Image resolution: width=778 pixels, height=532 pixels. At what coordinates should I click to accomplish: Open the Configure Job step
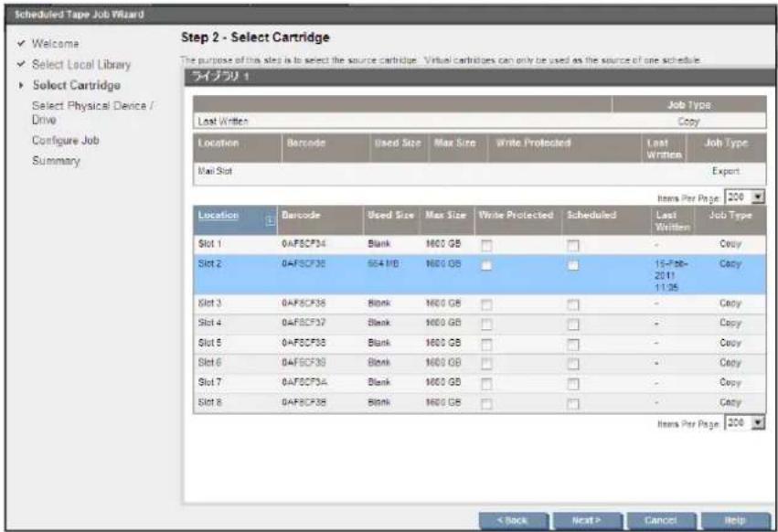pos(66,141)
